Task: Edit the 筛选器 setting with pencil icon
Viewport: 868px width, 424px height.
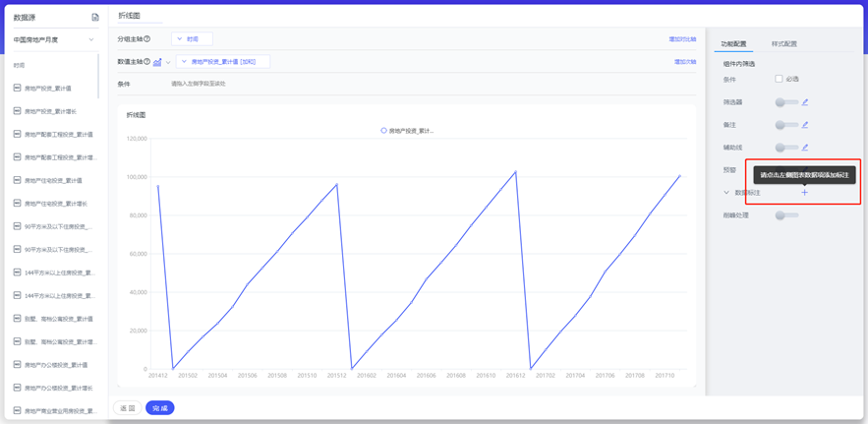Action: [x=805, y=102]
